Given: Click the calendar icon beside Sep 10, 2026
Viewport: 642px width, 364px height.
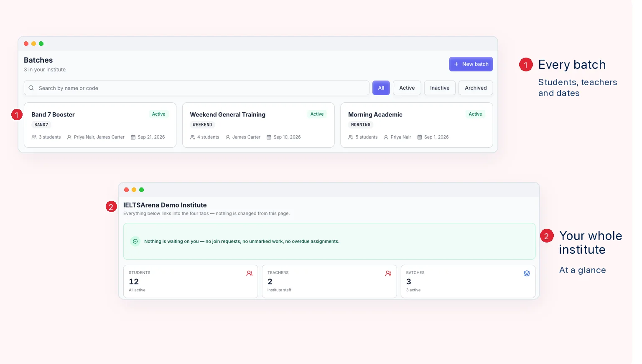Looking at the screenshot, I should tap(269, 137).
